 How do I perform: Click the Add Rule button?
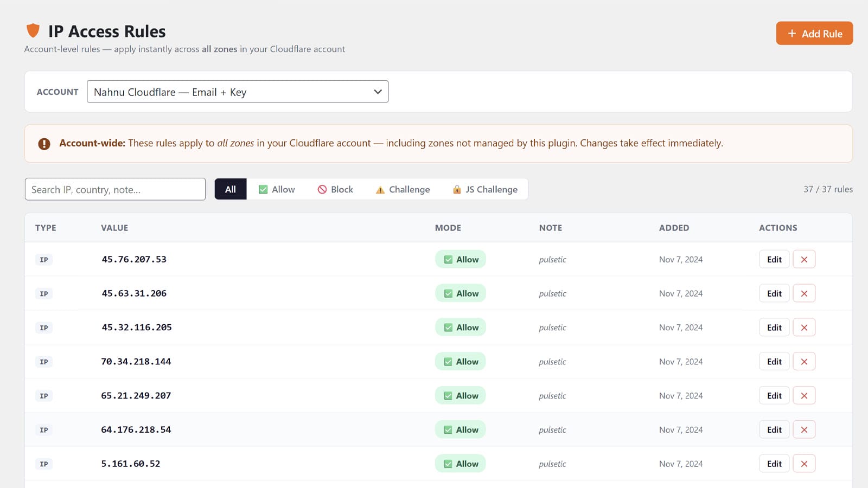(814, 34)
